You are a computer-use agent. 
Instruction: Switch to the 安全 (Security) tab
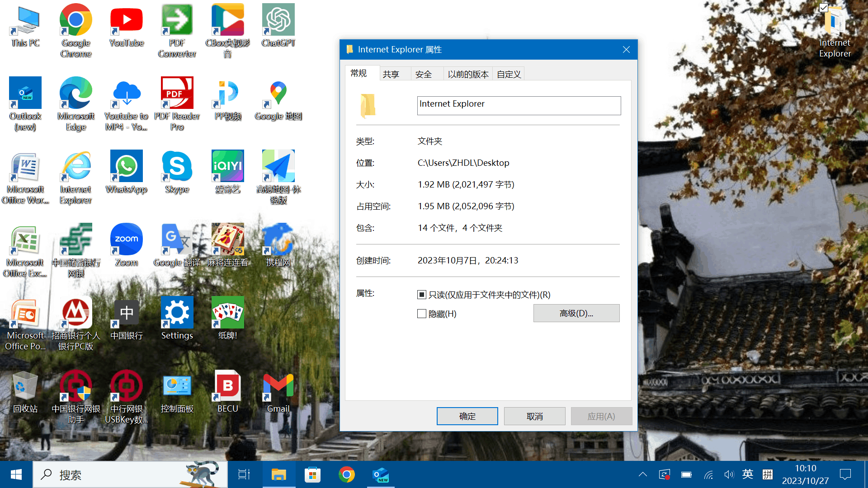424,74
